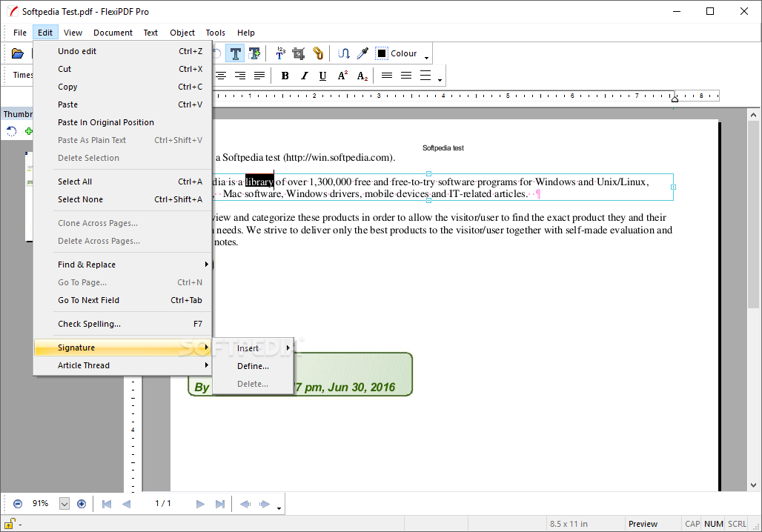762x532 pixels.
Task: Select the Text tool
Action: 235,53
